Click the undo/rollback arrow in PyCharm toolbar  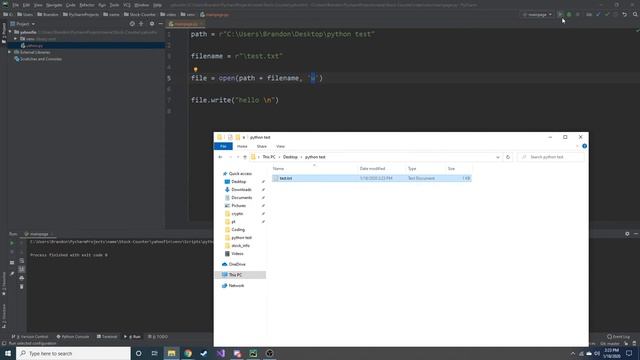pos(624,15)
